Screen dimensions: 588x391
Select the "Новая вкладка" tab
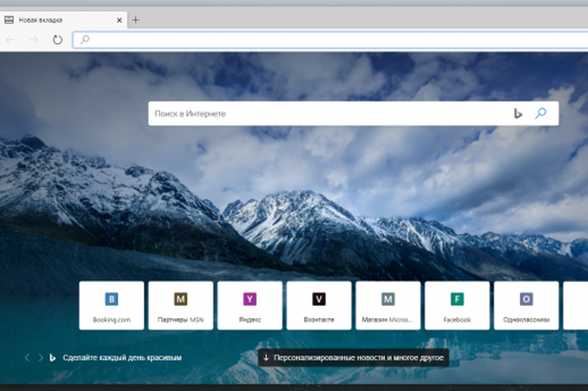[x=63, y=20]
